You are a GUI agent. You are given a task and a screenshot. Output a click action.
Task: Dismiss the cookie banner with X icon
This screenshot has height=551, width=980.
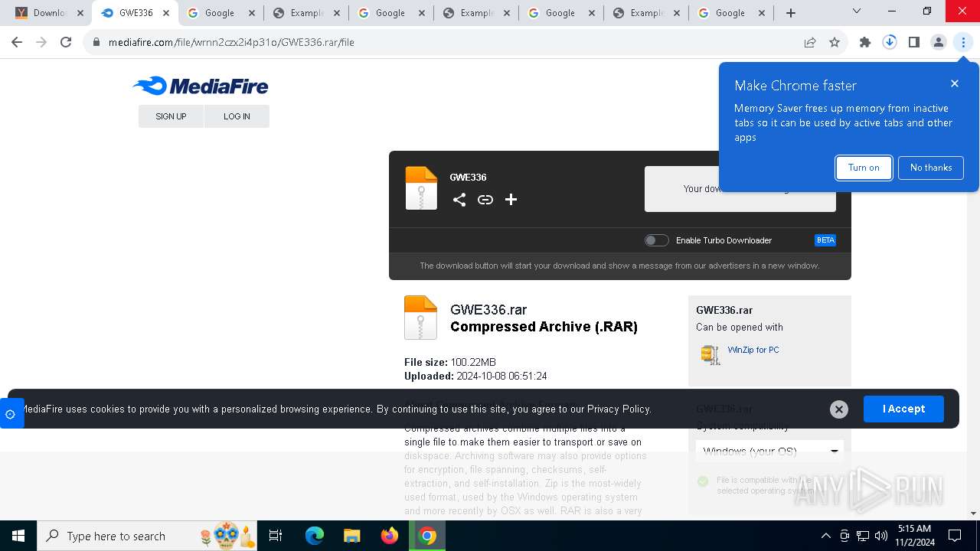(x=839, y=409)
